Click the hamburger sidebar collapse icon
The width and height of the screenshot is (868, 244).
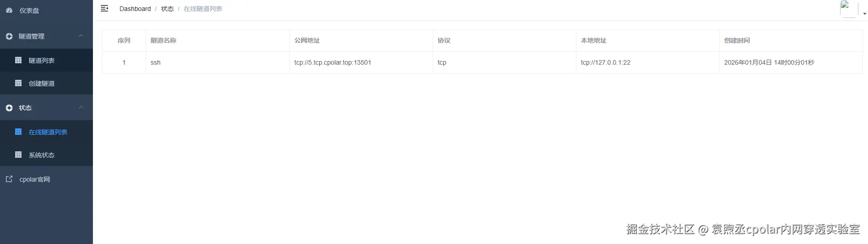[104, 8]
